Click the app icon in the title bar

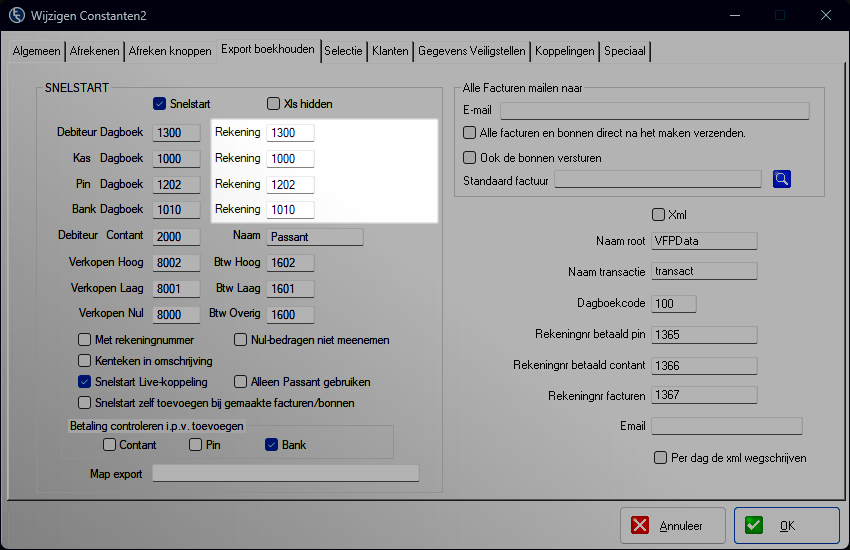pos(17,16)
